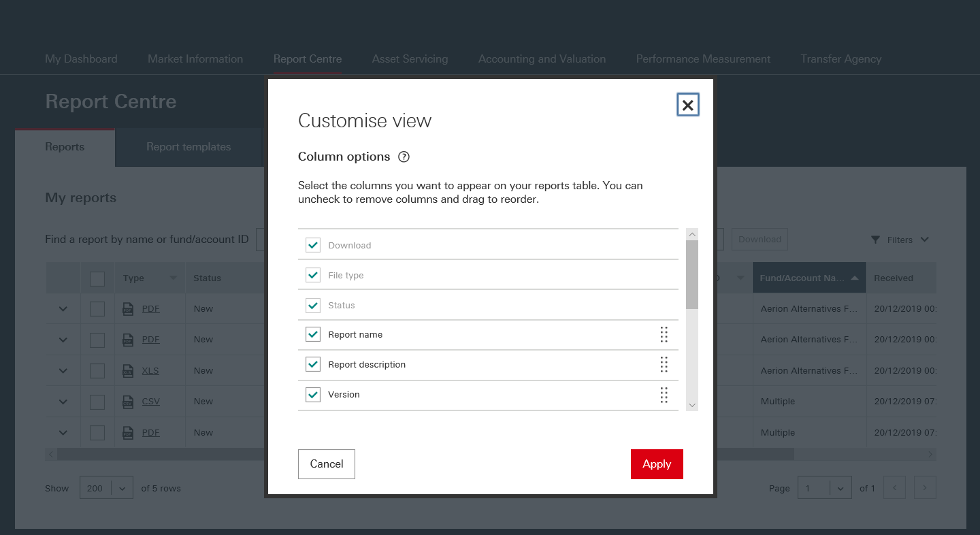
Task: Click the CSV file icon in reports table
Action: coord(128,402)
